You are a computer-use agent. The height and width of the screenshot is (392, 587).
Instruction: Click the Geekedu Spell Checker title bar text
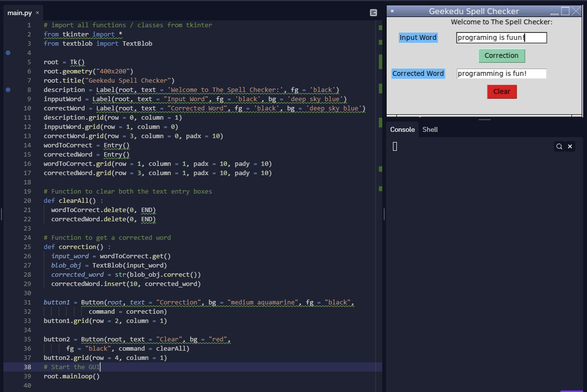(474, 11)
